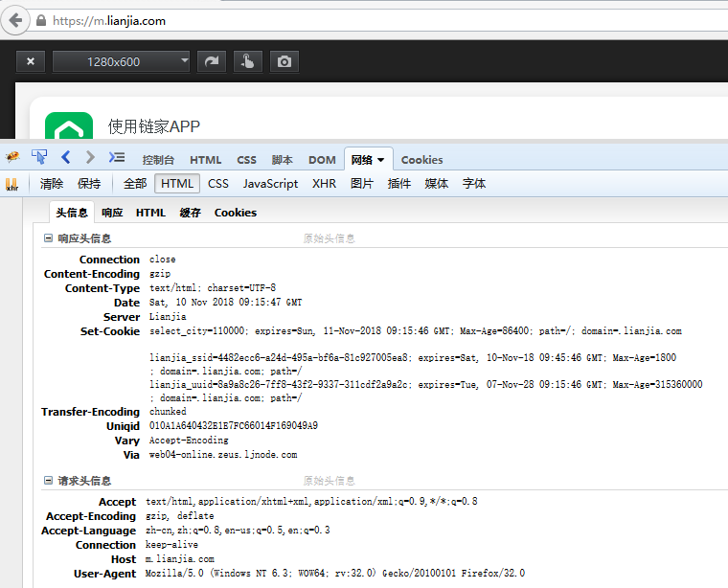Click the Connection value 'close'
Image resolution: width=728 pixels, height=588 pixels.
163,259
